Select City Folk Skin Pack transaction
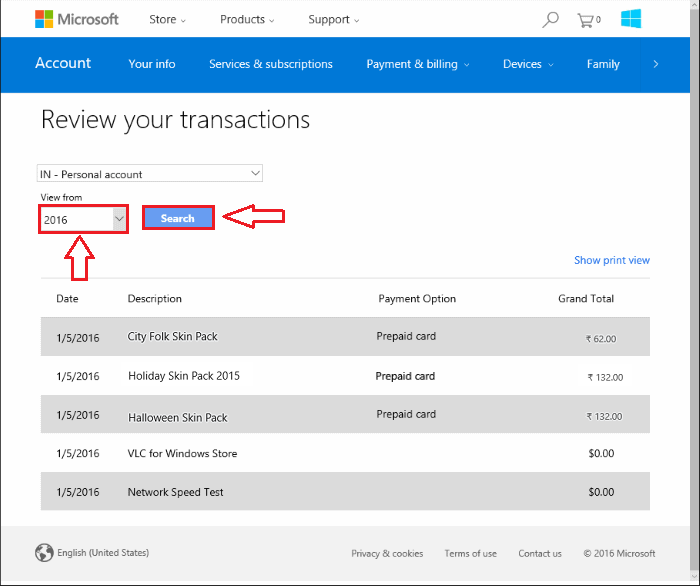 (x=345, y=337)
